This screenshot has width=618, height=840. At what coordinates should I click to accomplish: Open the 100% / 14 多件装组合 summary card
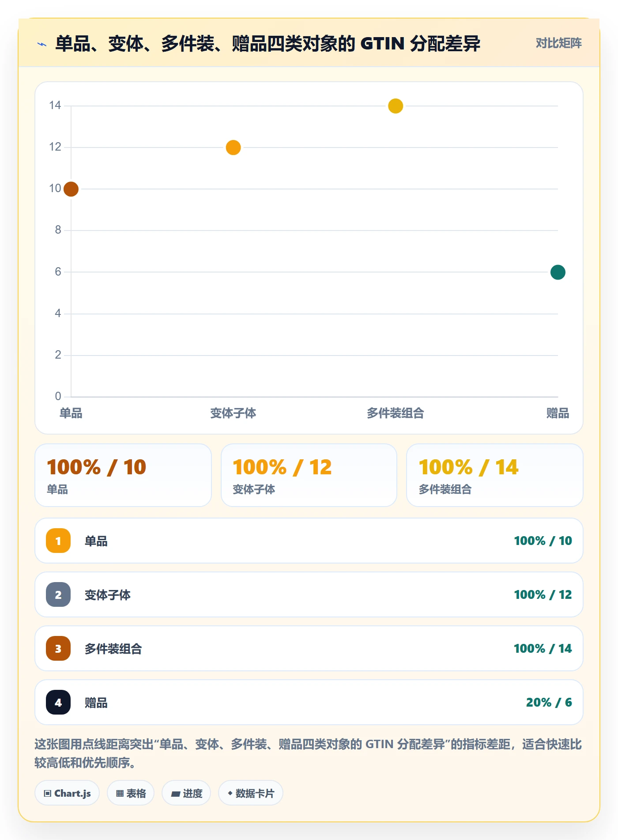coord(495,475)
